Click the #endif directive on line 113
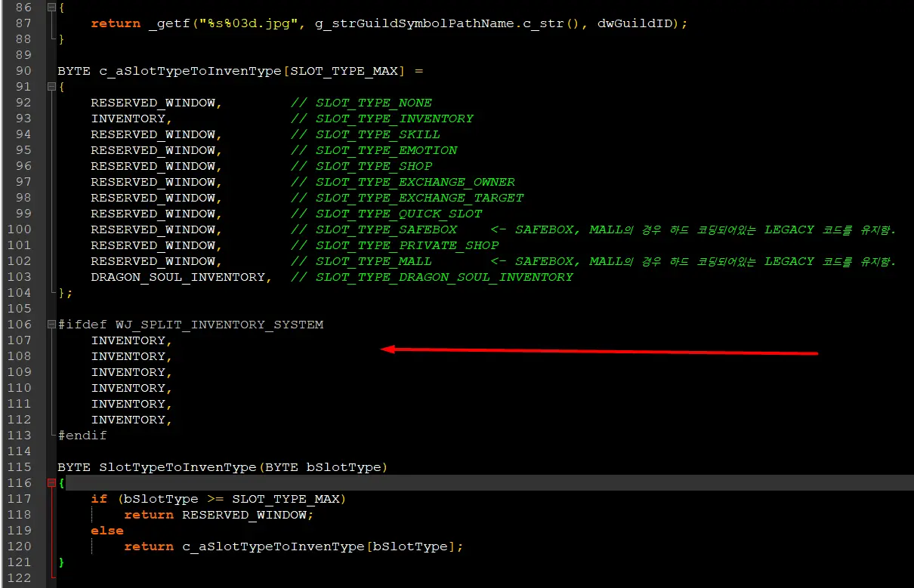 point(82,436)
